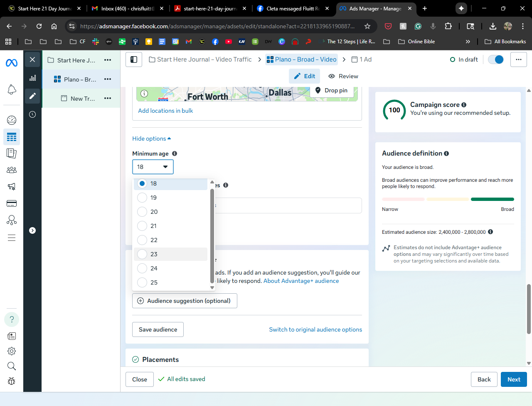
Task: Open the notifications bell icon
Action: click(x=12, y=89)
